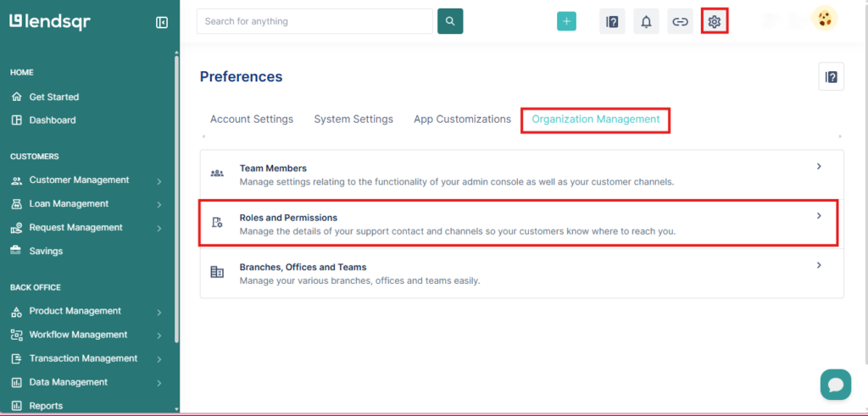Screen dimensions: 868x416
Task: Click the link chain icon in header
Action: [x=680, y=21]
